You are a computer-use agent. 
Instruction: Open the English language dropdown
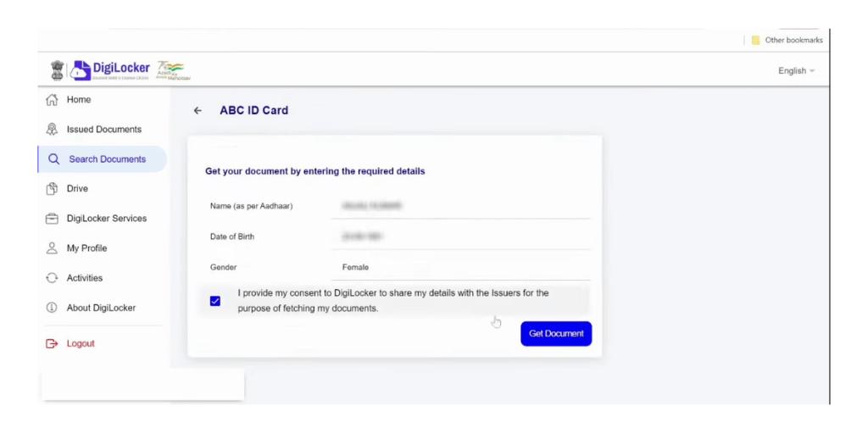(x=796, y=71)
